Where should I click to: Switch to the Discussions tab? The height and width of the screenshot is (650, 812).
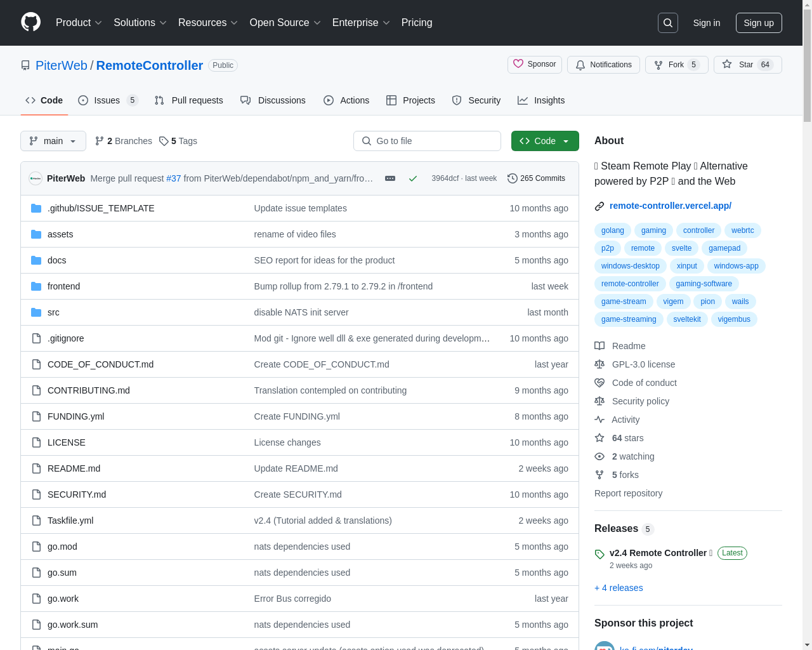click(x=273, y=100)
